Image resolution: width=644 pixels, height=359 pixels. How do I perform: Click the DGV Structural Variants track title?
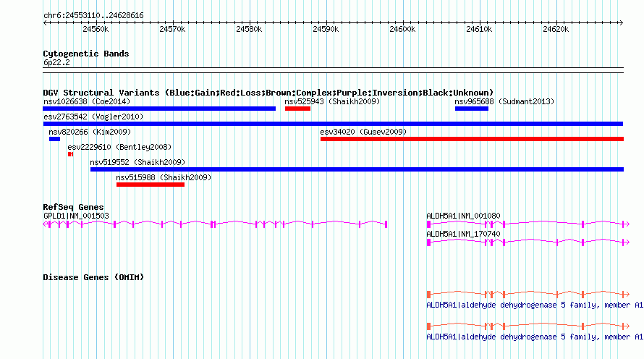268,93
